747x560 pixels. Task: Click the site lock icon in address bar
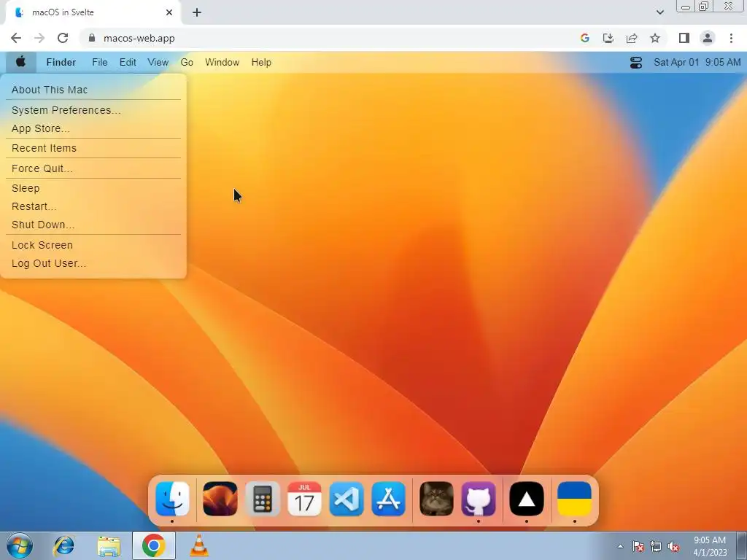(92, 38)
